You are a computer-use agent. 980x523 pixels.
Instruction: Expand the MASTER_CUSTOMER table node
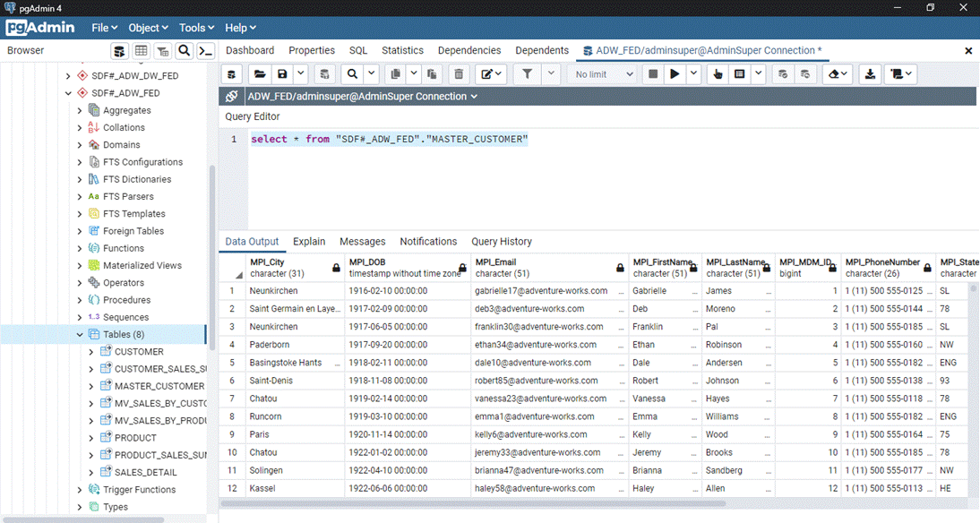coord(91,386)
